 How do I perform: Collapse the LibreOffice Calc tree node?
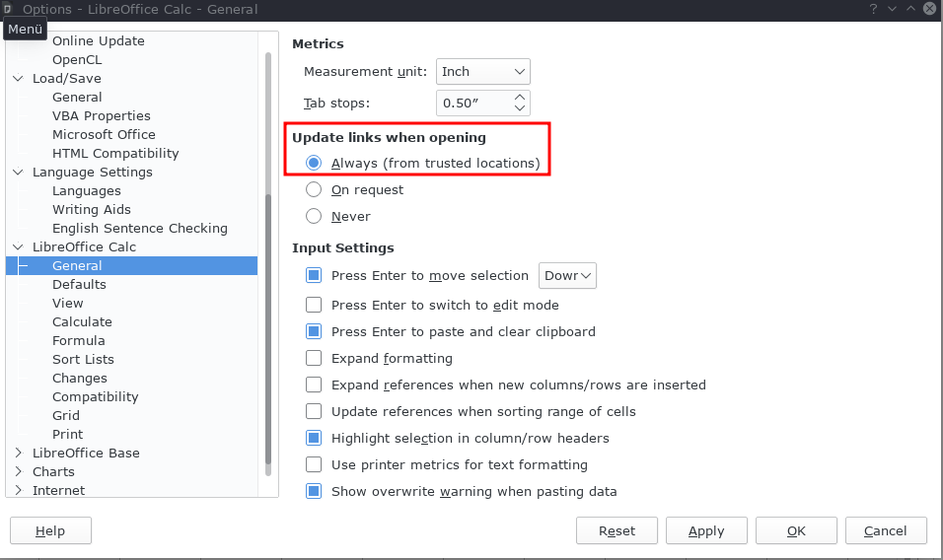click(x=18, y=246)
